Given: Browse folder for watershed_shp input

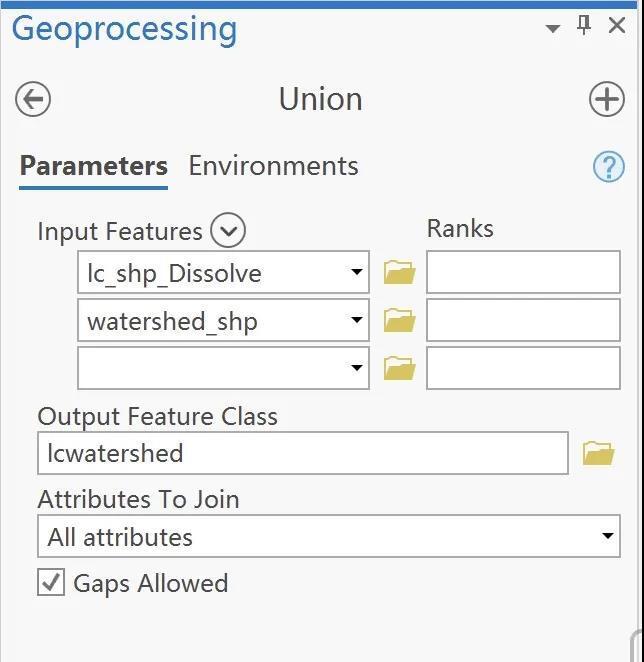Looking at the screenshot, I should 399,320.
